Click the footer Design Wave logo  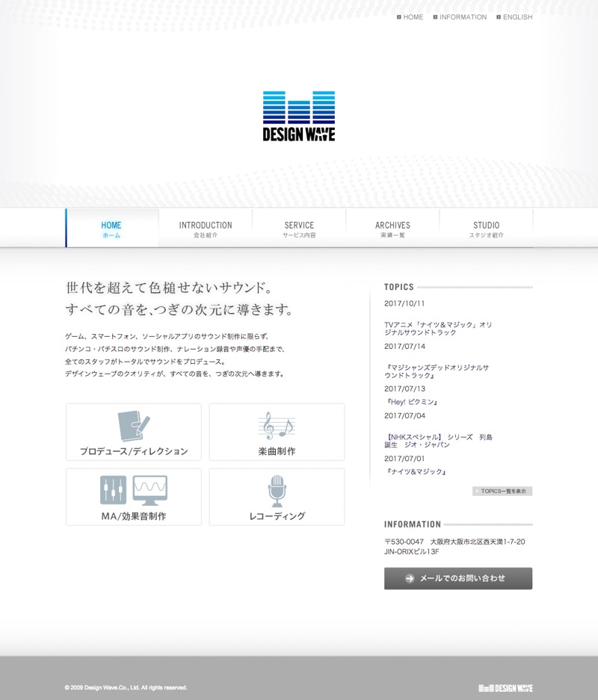(x=505, y=688)
